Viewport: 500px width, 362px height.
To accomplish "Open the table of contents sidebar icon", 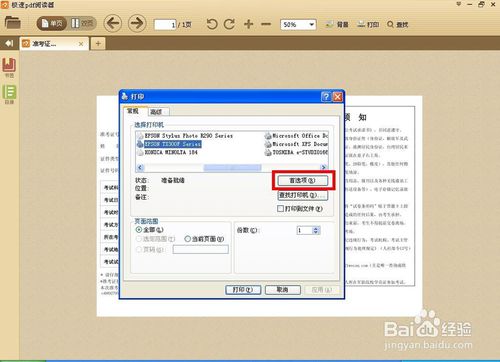I will click(x=9, y=94).
